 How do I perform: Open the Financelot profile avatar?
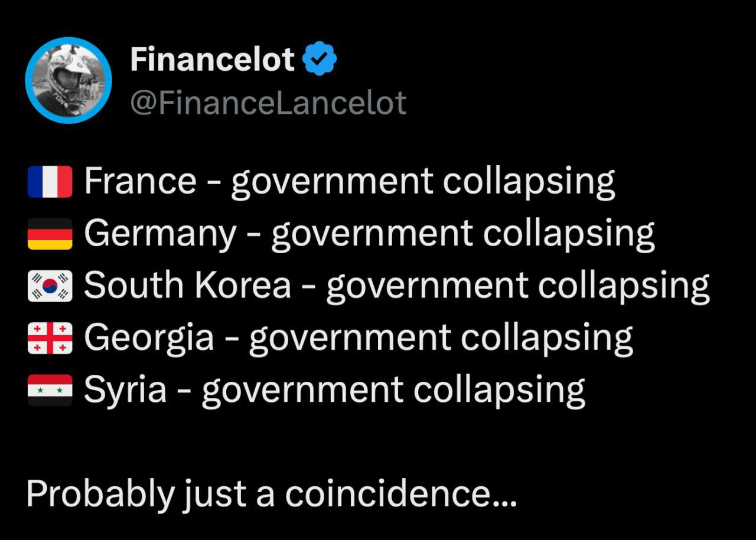click(x=69, y=80)
